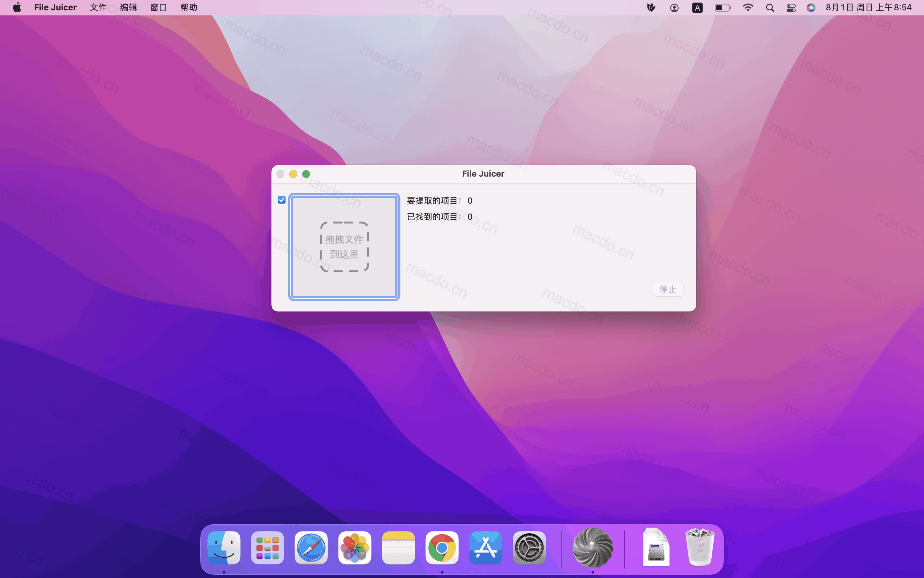Open Launchpad from the Dock

tap(267, 548)
